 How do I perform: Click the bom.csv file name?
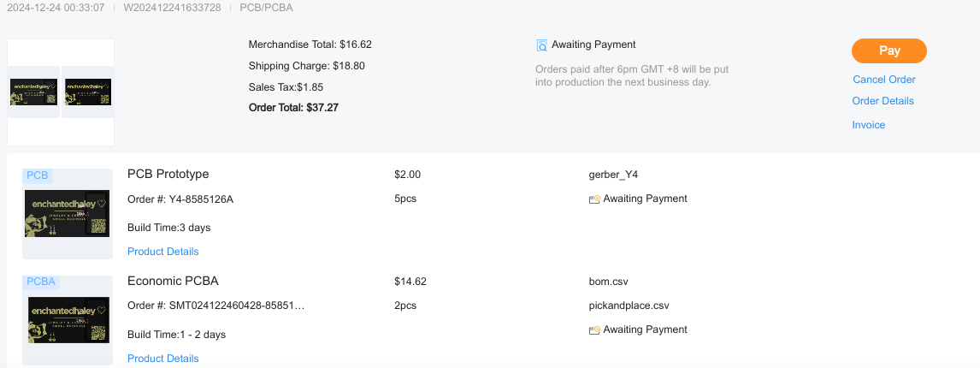coord(609,282)
